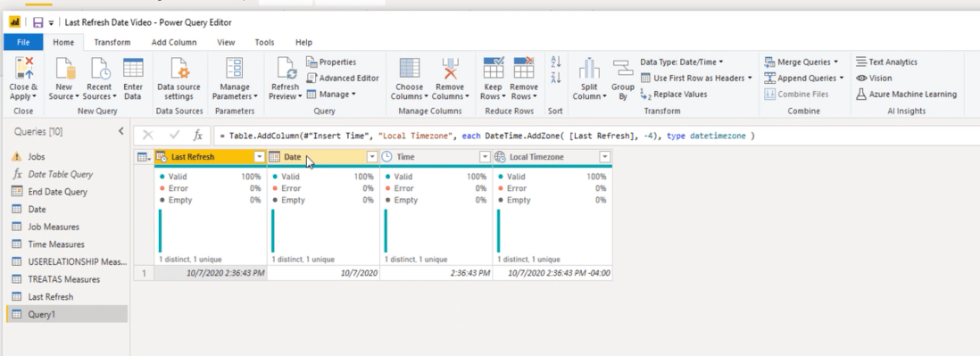The height and width of the screenshot is (356, 980).
Task: Open the Advanced Editor
Action: (x=343, y=79)
